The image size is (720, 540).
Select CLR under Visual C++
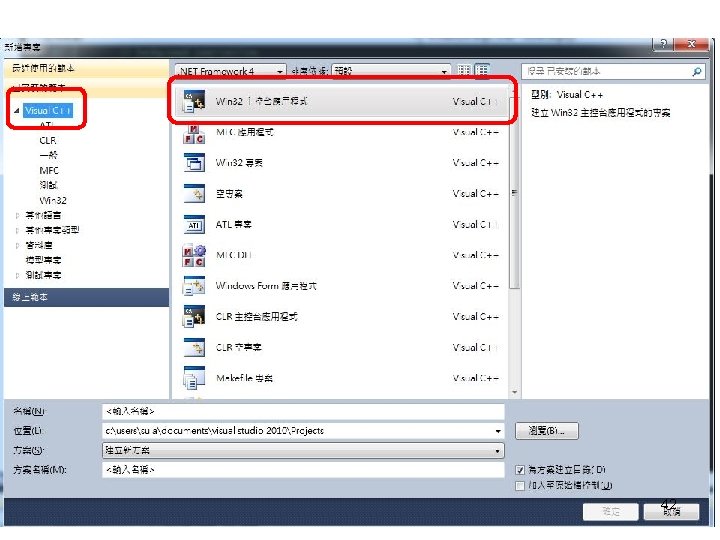48,141
